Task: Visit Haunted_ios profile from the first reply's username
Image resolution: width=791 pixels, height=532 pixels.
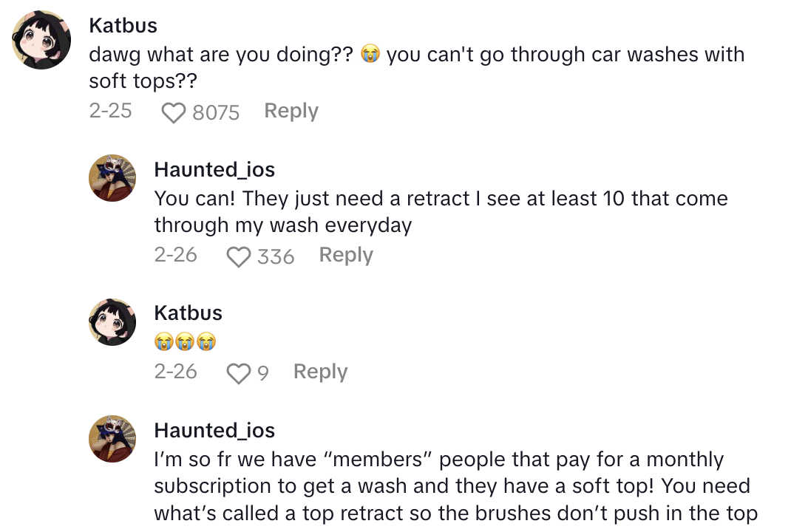Action: click(x=214, y=169)
